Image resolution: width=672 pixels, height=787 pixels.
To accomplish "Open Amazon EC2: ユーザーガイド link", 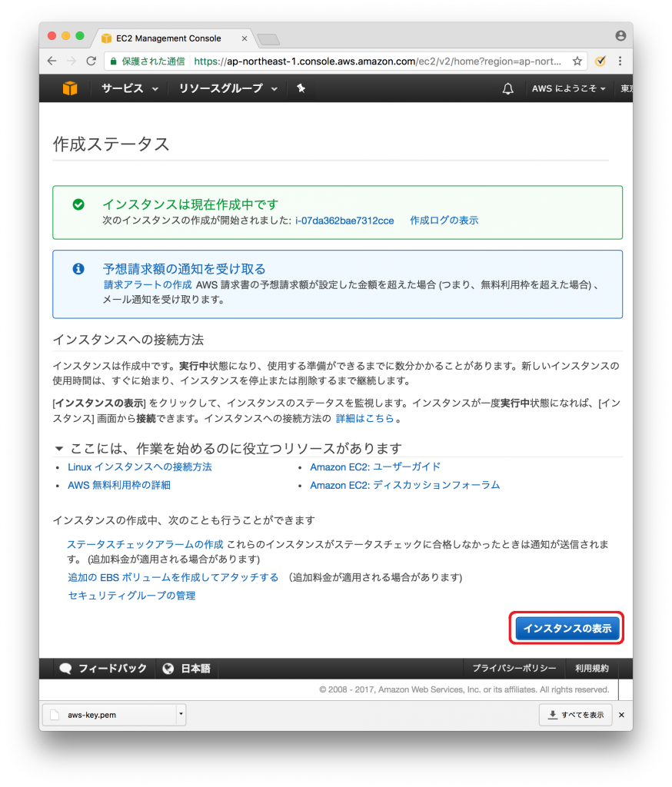I will [375, 467].
